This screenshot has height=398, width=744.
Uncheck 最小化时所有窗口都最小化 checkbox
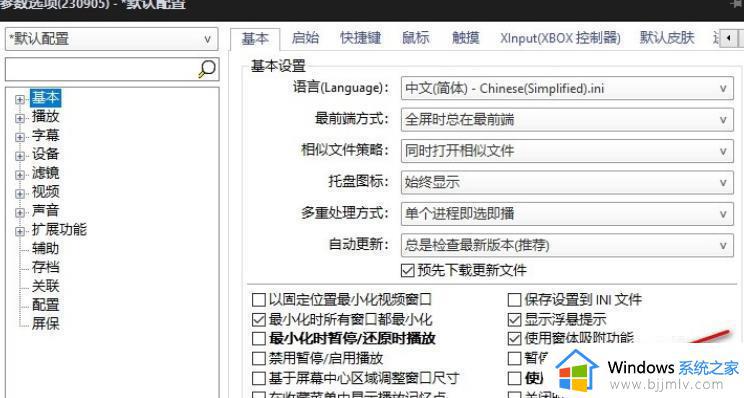259,320
